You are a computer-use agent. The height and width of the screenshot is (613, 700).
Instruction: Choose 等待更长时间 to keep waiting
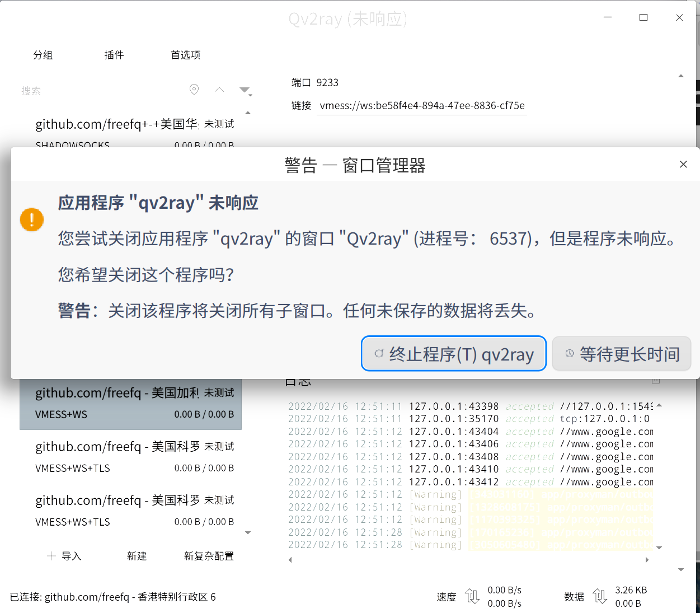tap(622, 354)
